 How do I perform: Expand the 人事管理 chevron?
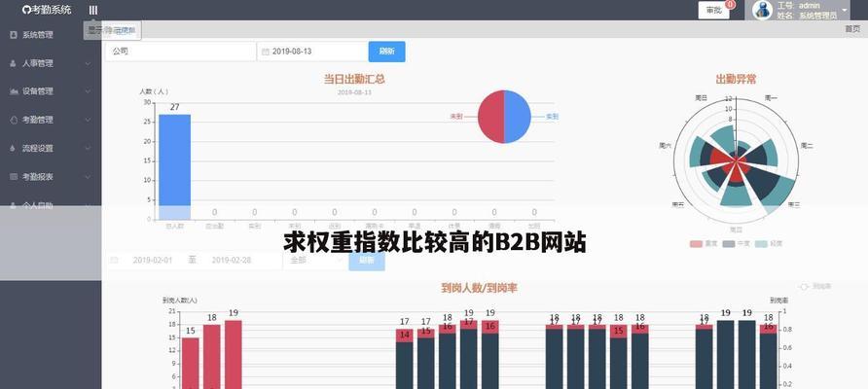tap(88, 63)
